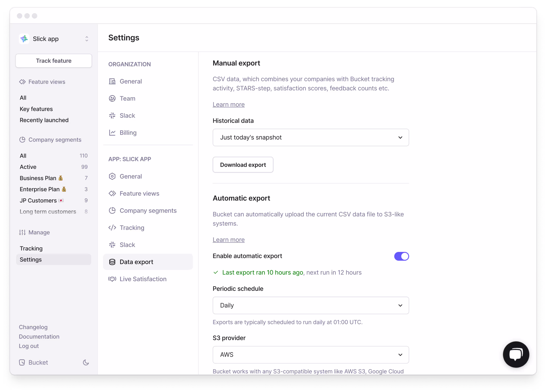Select the Business Plan segment
Image resolution: width=546 pixels, height=392 pixels.
pos(54,178)
